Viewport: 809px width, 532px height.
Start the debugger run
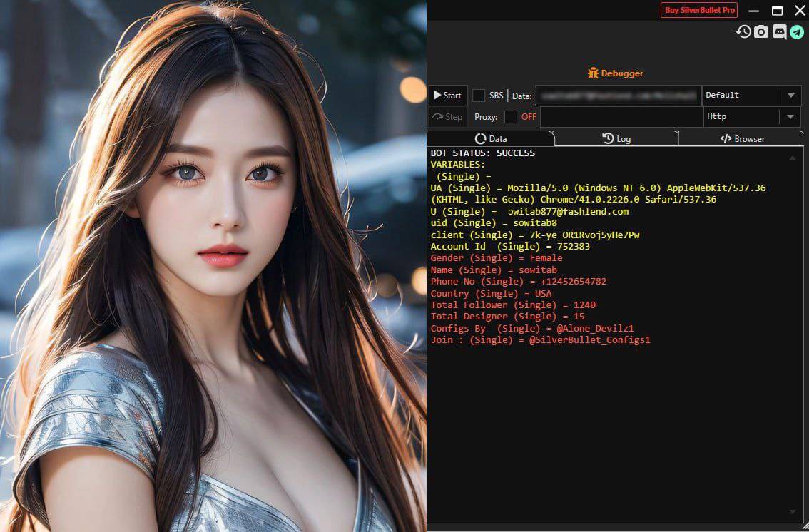tap(448, 96)
